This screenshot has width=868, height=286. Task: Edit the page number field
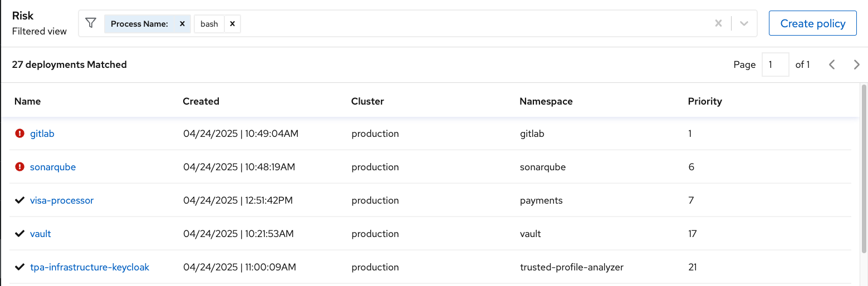(x=776, y=65)
